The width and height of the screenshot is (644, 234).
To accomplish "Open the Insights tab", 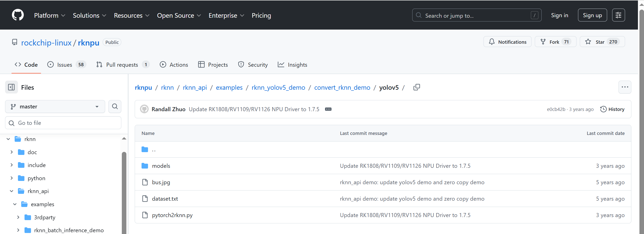I will click(292, 65).
